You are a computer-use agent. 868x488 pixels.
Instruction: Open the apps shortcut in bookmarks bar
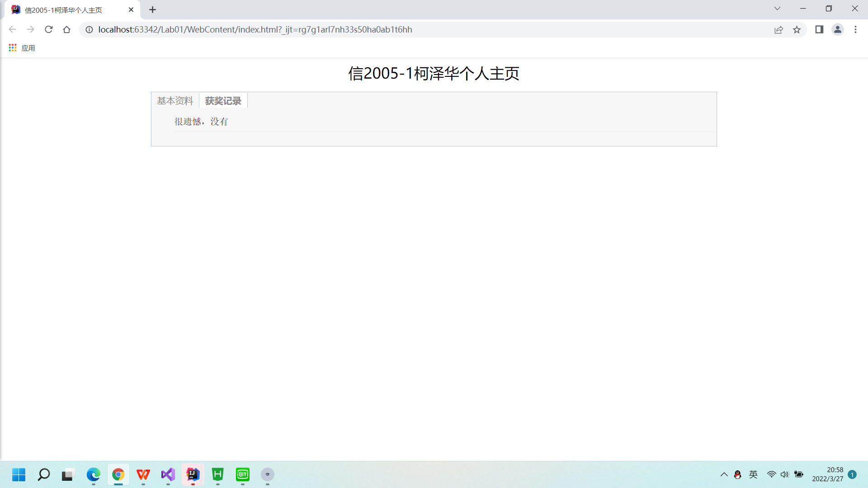tap(22, 48)
